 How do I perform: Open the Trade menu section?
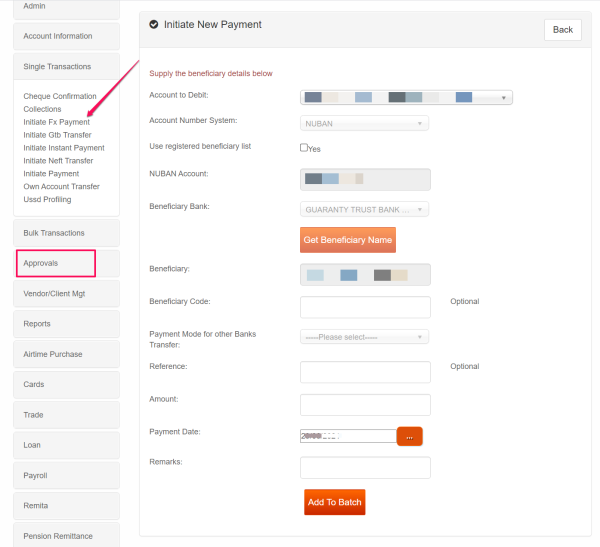pos(67,415)
